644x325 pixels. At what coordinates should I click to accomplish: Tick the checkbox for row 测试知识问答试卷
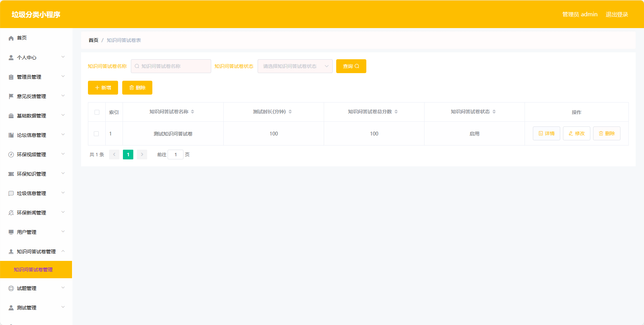point(96,134)
